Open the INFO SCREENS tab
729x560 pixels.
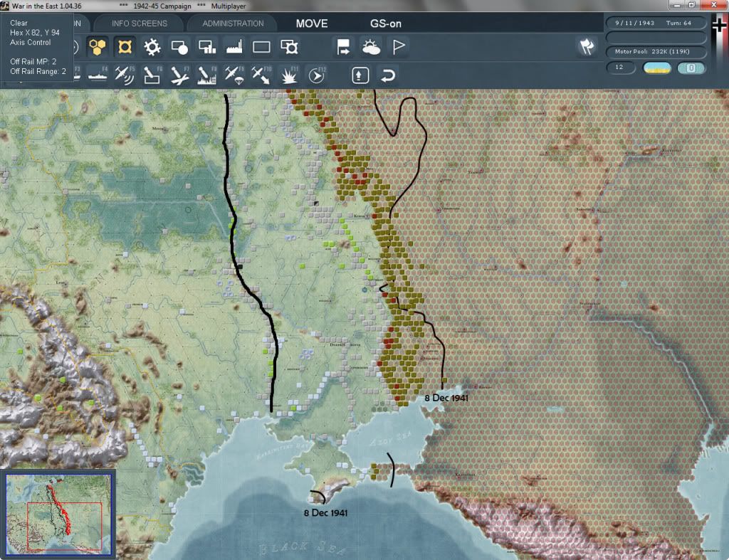point(140,23)
